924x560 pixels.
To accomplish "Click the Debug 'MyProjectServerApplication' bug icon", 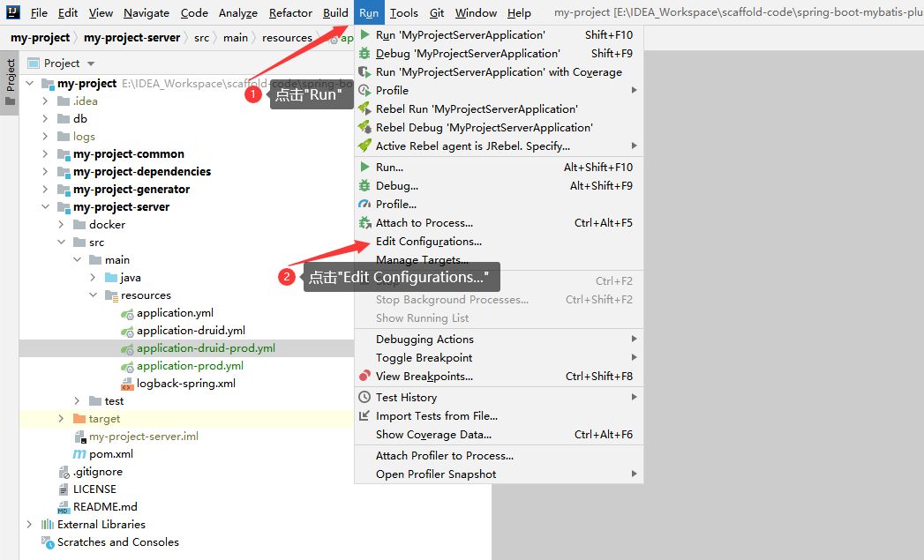I will pos(364,54).
